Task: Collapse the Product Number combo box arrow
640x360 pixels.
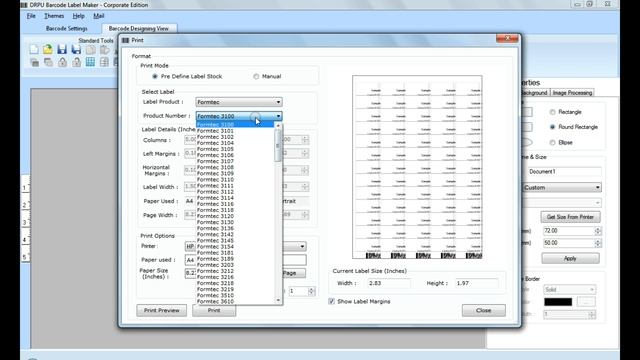Action: point(278,116)
